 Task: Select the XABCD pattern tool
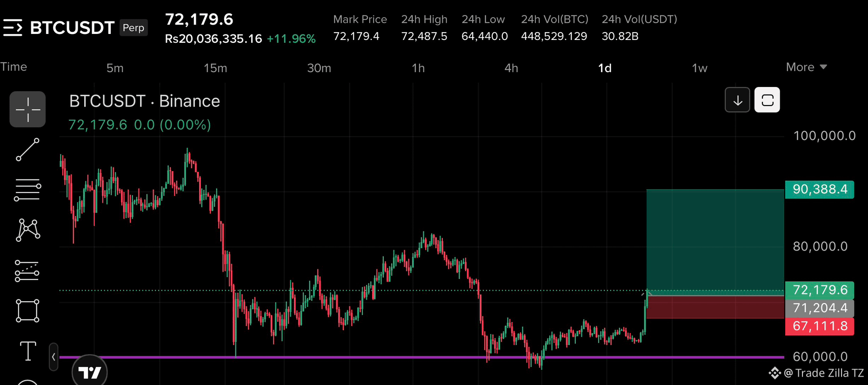click(28, 230)
